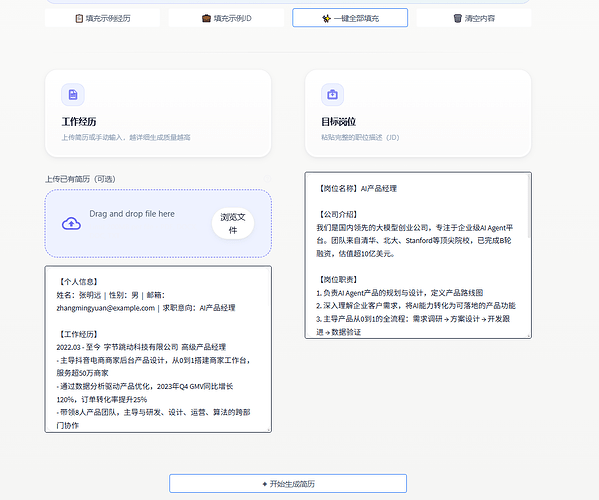Click the resize handle of the JD text area
The width and height of the screenshot is (599, 500).
click(x=529, y=336)
